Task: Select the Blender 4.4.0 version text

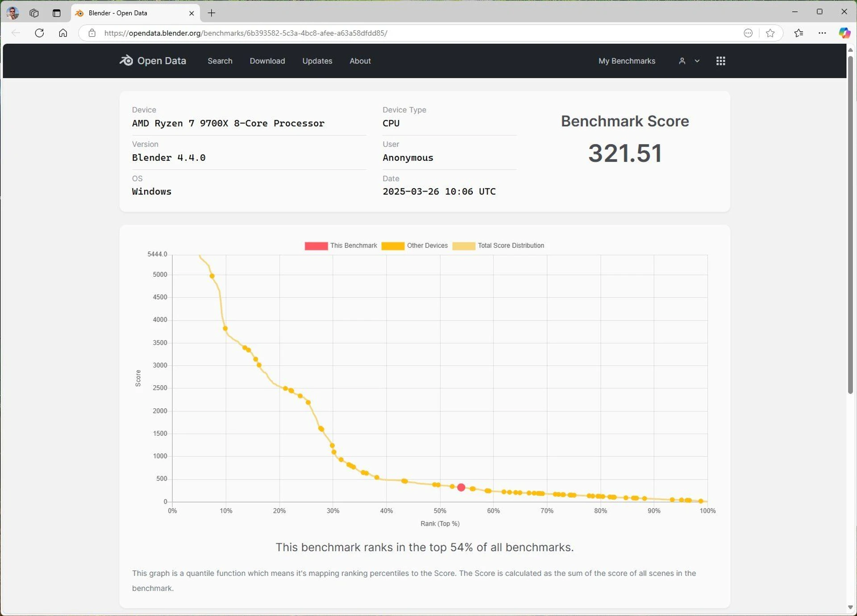Action: (169, 158)
